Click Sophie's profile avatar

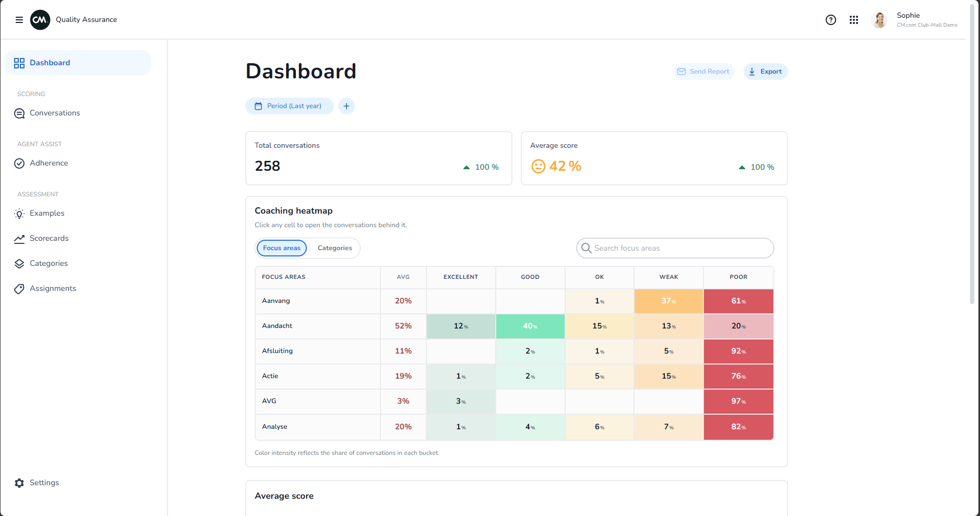coord(879,20)
